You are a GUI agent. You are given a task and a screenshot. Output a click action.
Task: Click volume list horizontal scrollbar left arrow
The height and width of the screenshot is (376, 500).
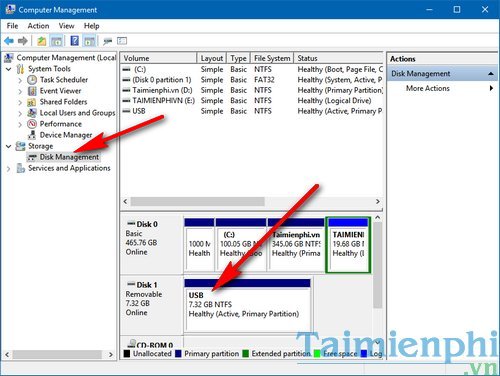coord(125,201)
